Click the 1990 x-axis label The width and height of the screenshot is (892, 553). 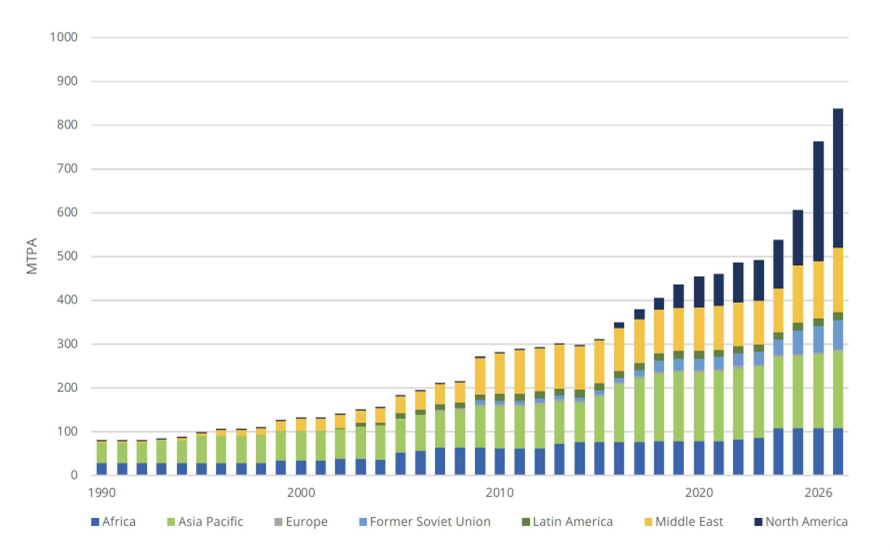click(x=102, y=493)
